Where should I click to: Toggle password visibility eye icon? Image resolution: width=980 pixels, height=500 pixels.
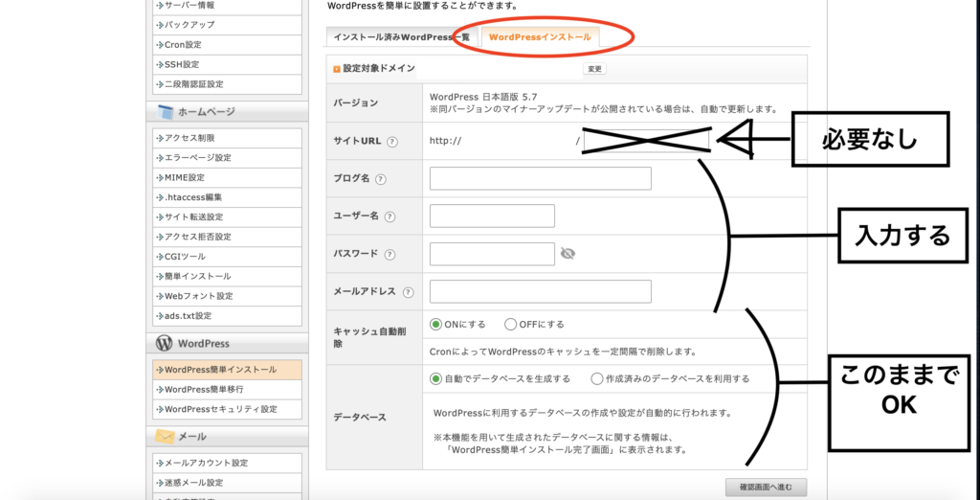coord(568,254)
